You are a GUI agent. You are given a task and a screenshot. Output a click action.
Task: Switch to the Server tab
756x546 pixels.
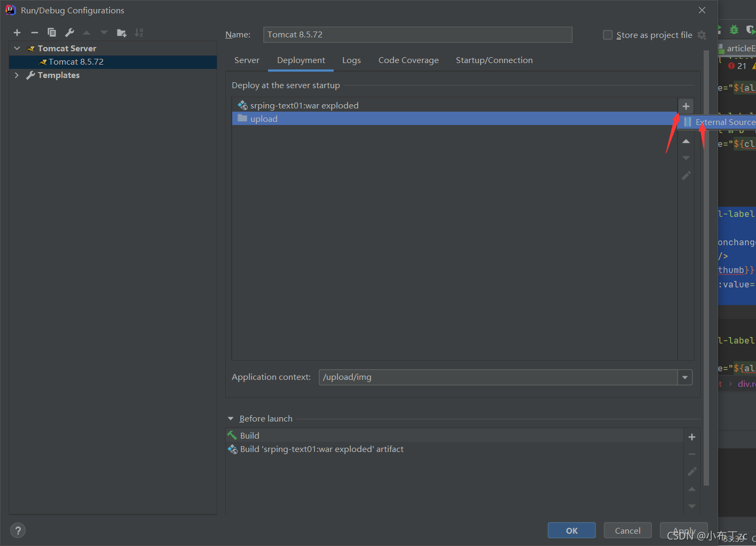247,60
